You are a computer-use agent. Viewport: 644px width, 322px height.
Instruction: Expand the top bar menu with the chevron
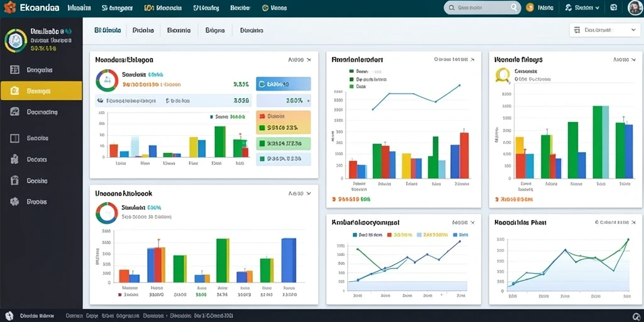click(582, 8)
